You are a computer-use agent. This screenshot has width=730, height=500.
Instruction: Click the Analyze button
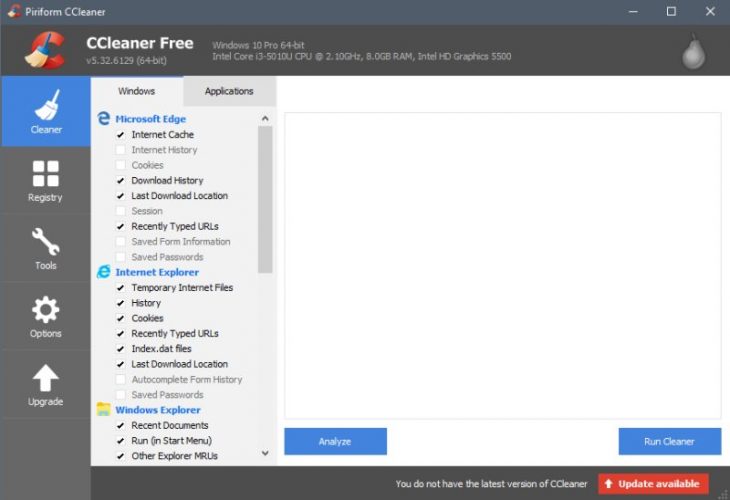coord(335,441)
